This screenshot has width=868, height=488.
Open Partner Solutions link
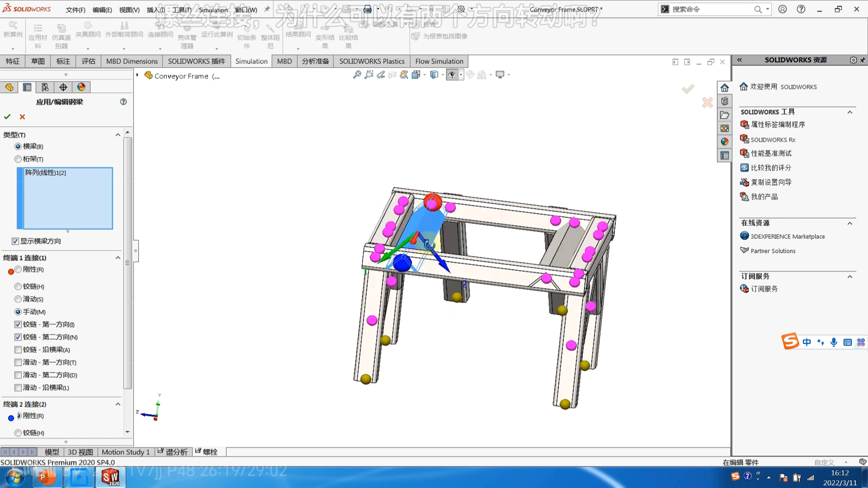pos(773,251)
